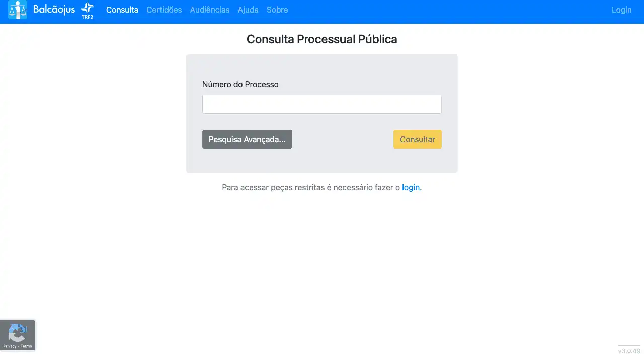Open Pesquisa Avançada search options
The height and width of the screenshot is (354, 644).
[x=247, y=139]
